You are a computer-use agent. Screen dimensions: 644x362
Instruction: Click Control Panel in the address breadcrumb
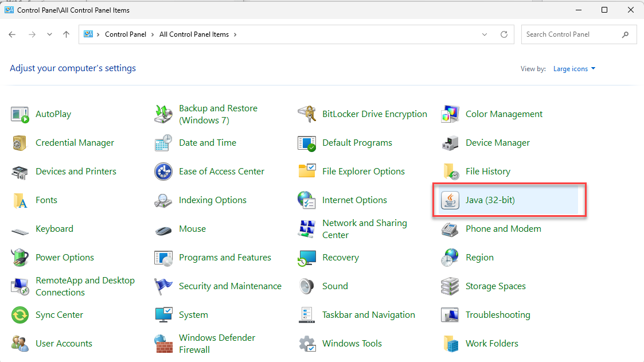click(x=125, y=34)
